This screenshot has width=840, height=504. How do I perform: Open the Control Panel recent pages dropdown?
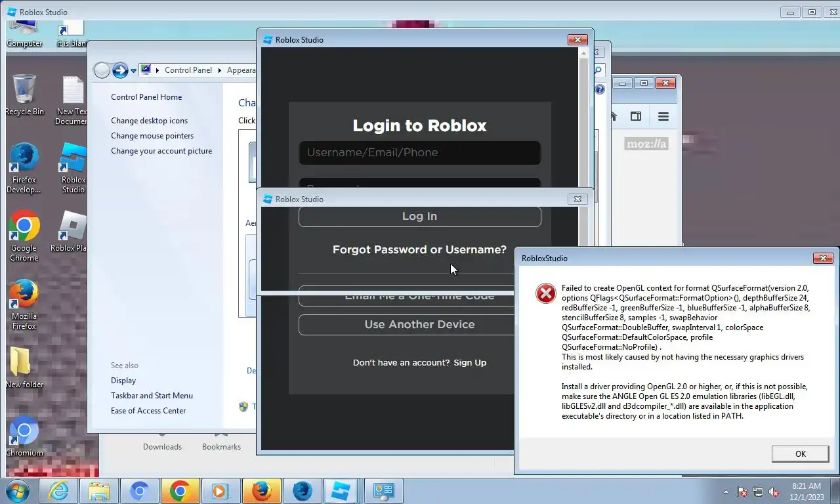click(x=133, y=70)
